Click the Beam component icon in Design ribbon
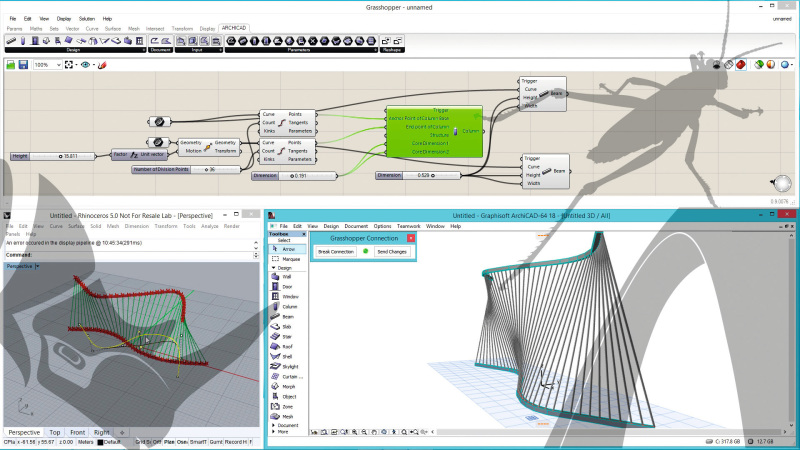Image resolution: width=800 pixels, height=450 pixels. (x=11, y=41)
